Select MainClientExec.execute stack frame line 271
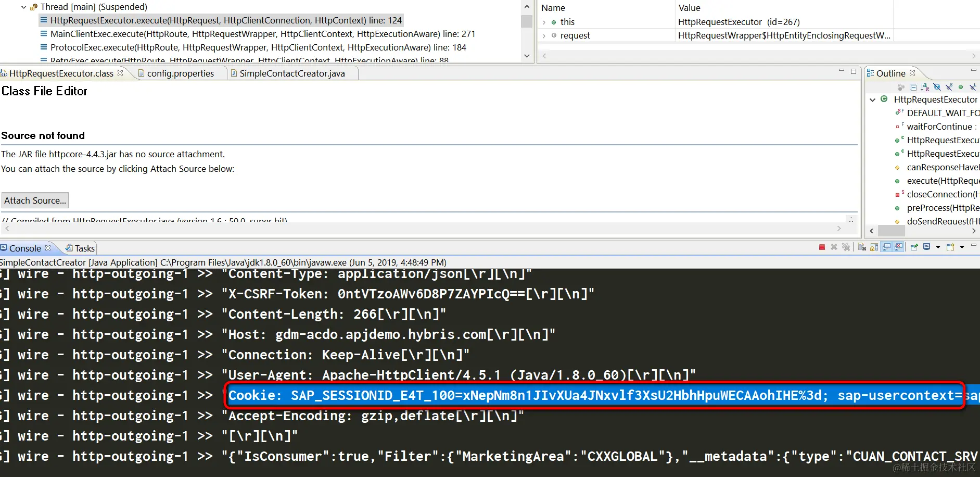Image resolution: width=980 pixels, height=477 pixels. [263, 34]
